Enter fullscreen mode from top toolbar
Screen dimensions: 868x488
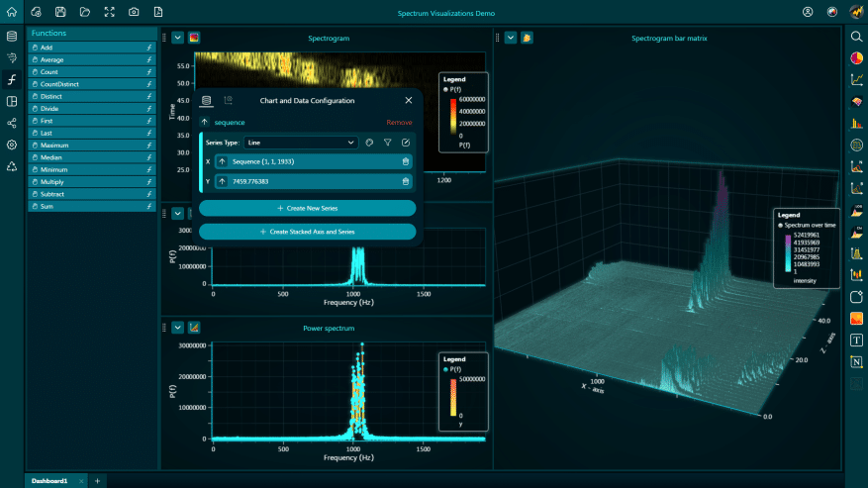(x=109, y=12)
